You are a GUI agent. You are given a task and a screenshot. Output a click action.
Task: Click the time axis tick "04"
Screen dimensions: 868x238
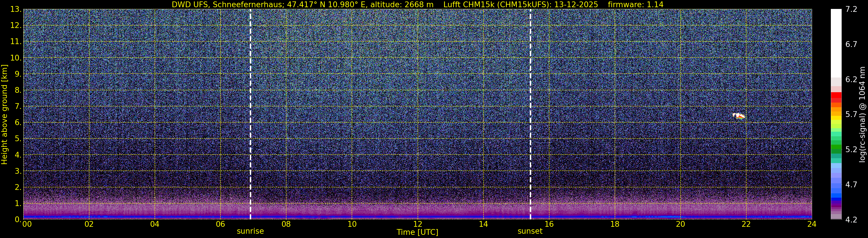click(x=155, y=224)
